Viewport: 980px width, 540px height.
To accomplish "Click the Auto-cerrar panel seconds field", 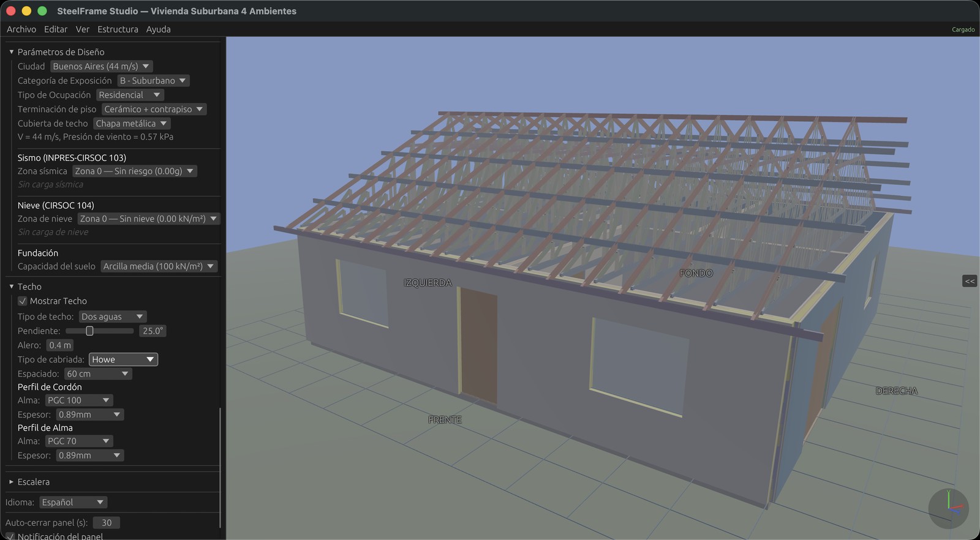I will coord(107,523).
